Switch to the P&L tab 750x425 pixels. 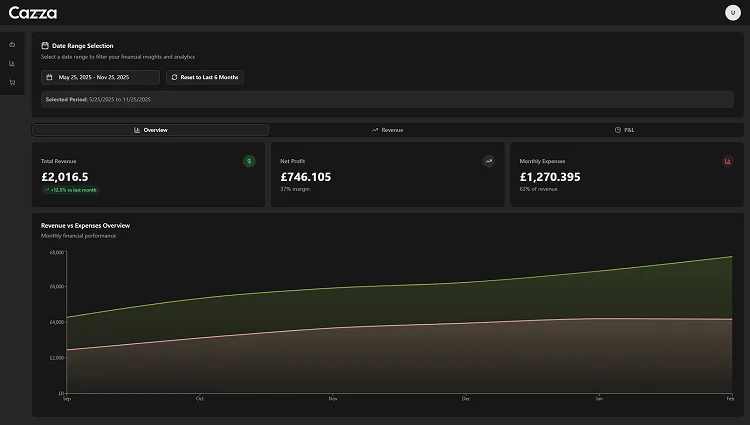(x=624, y=130)
